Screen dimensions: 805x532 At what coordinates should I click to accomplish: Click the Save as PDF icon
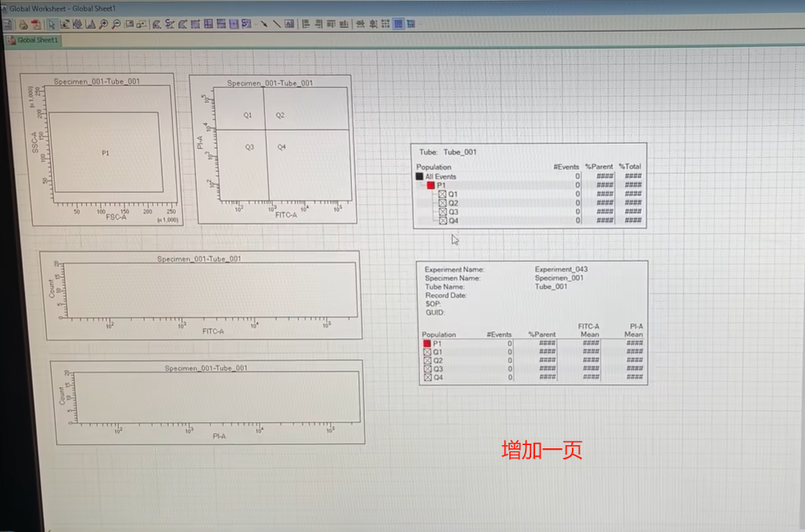pos(36,24)
